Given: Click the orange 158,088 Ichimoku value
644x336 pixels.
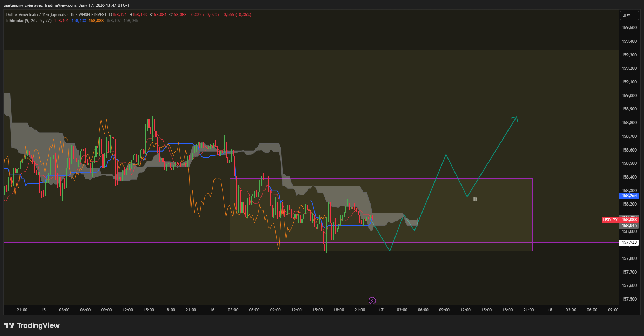Looking at the screenshot, I should point(96,21).
